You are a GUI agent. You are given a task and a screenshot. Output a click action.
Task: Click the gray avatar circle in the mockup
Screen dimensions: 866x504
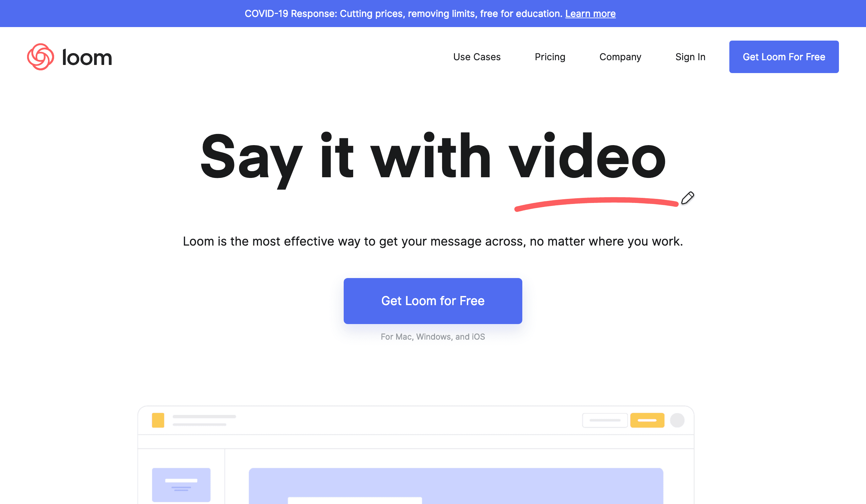click(677, 420)
